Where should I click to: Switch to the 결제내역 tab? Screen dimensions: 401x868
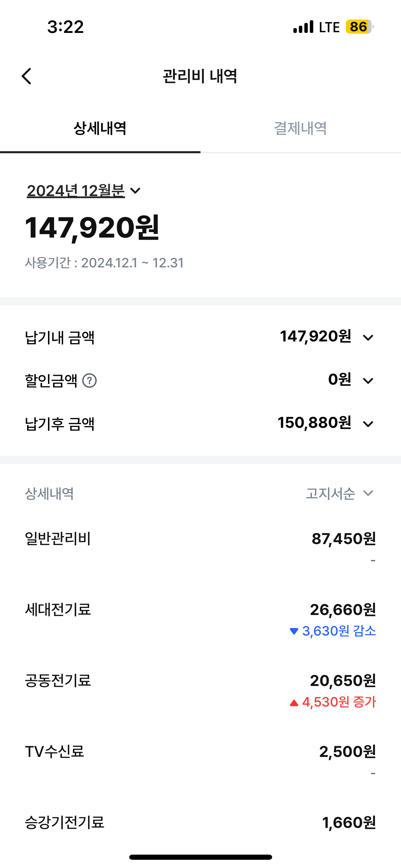click(301, 129)
